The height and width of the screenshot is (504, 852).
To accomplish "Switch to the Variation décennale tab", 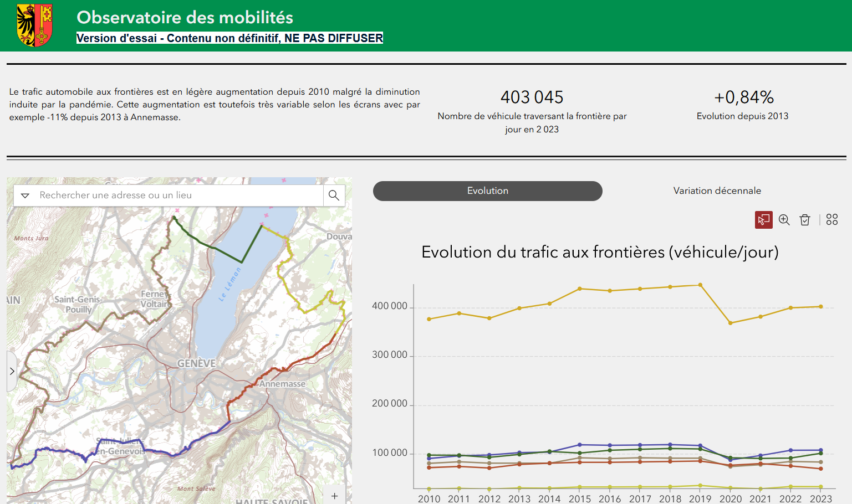I will click(x=717, y=191).
